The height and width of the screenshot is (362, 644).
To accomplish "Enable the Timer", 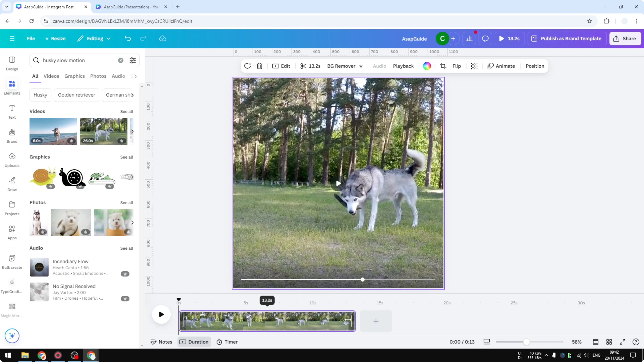I will [x=227, y=342].
